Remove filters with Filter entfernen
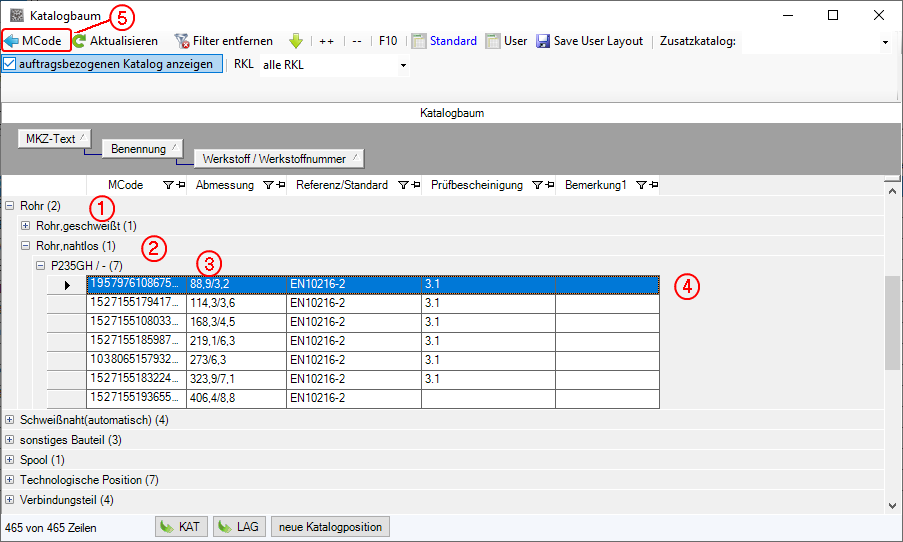 click(223, 41)
